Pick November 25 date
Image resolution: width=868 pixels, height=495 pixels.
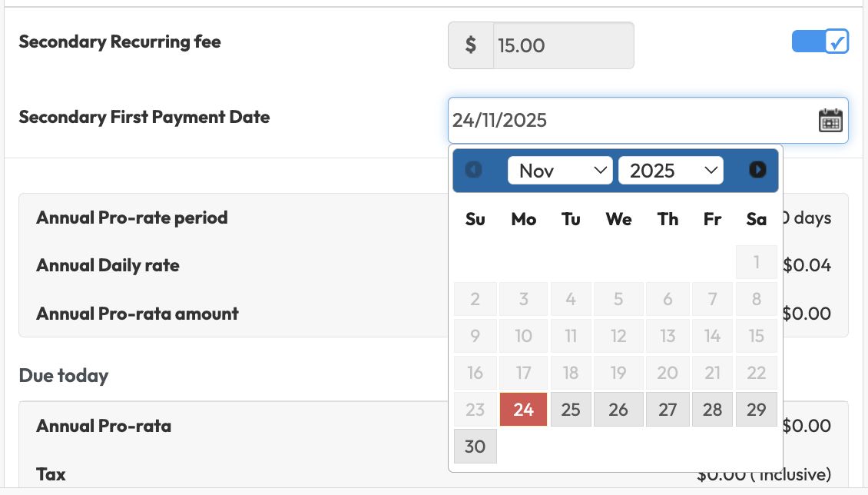point(571,410)
